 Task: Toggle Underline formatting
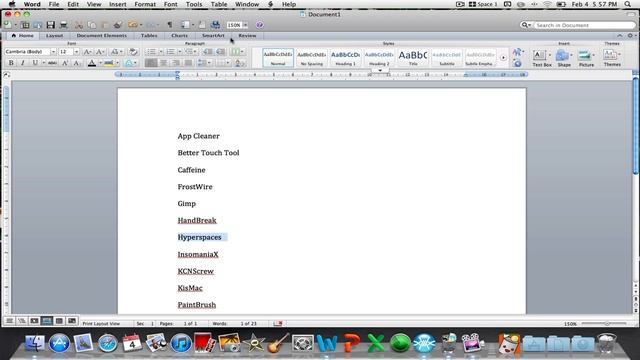pyautogui.click(x=35, y=63)
